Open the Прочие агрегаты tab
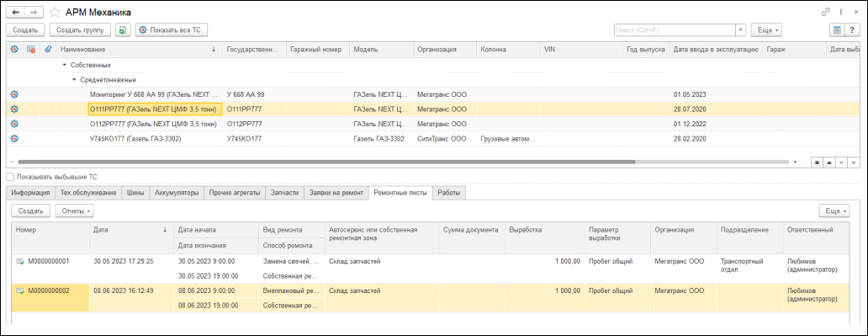Viewport: 868px width, 336px height. pyautogui.click(x=235, y=192)
